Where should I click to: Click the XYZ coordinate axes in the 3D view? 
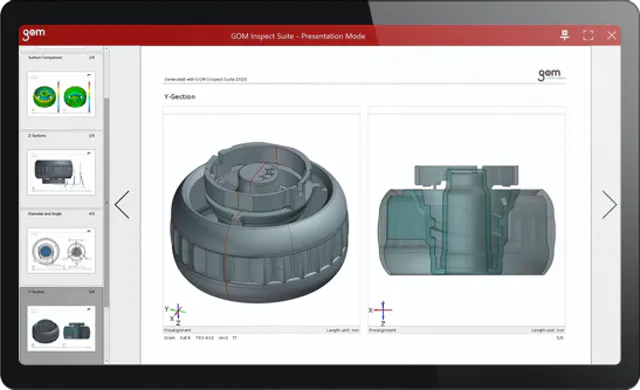tap(176, 314)
